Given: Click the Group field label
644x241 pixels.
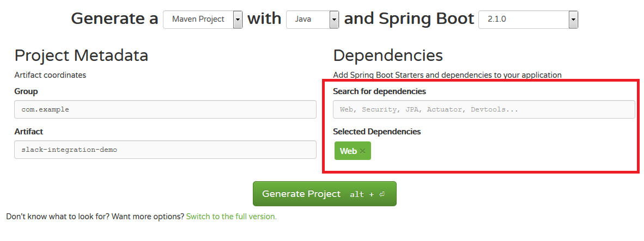Looking at the screenshot, I should [x=26, y=91].
